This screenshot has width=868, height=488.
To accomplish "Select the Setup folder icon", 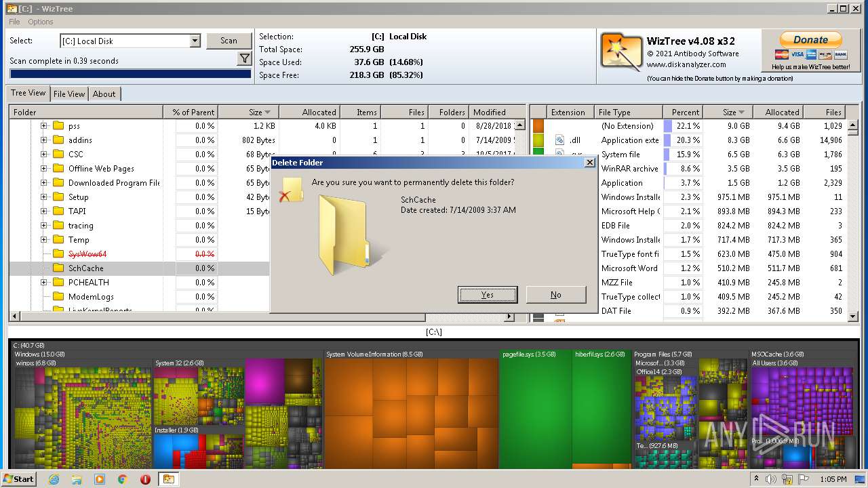I will (58, 197).
